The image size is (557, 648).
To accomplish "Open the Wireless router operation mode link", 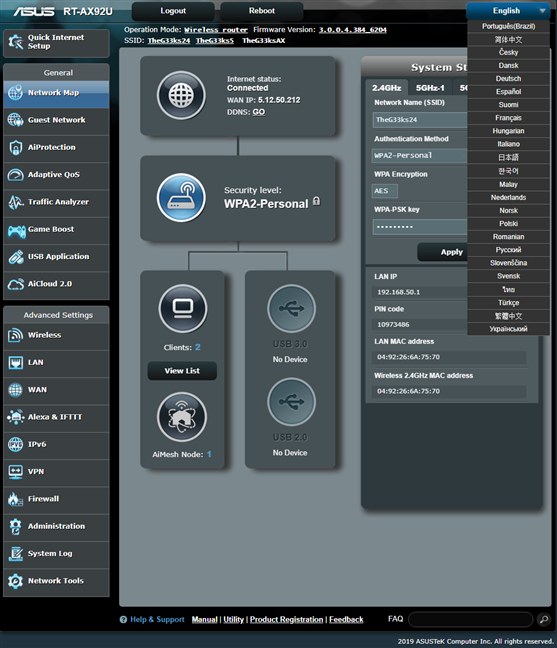I will click(216, 30).
